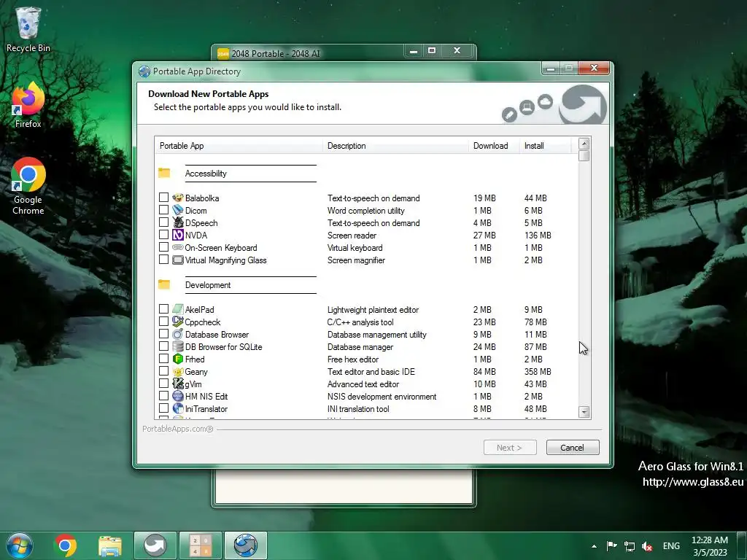The image size is (747, 560).
Task: Click Geany's 358 MB install size
Action: tap(538, 371)
